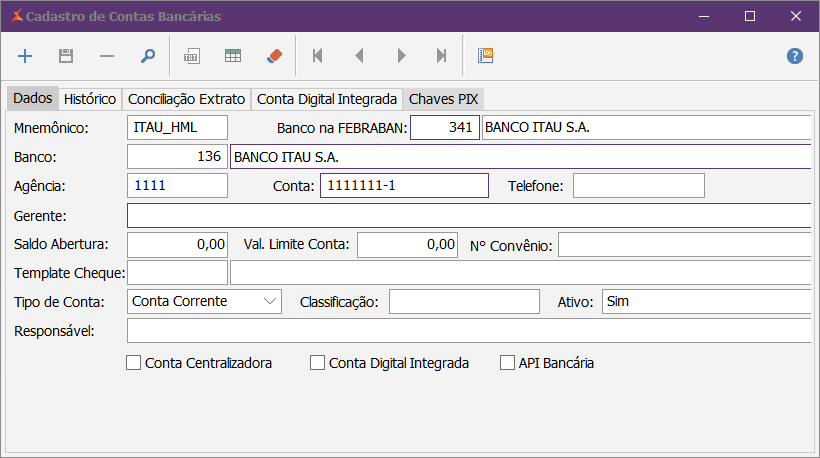Export to TXT file icon
Screen dimensions: 820x458
(191, 56)
